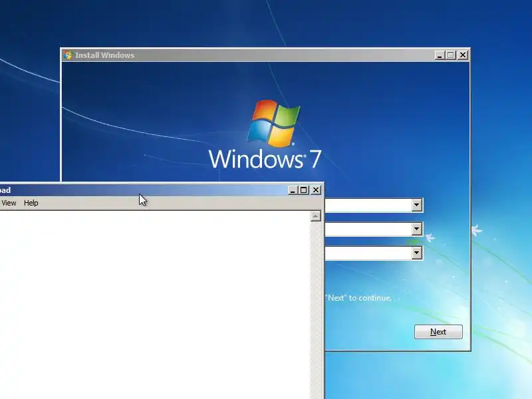Open the View menu in Notepad
The image size is (532, 399).
point(9,203)
